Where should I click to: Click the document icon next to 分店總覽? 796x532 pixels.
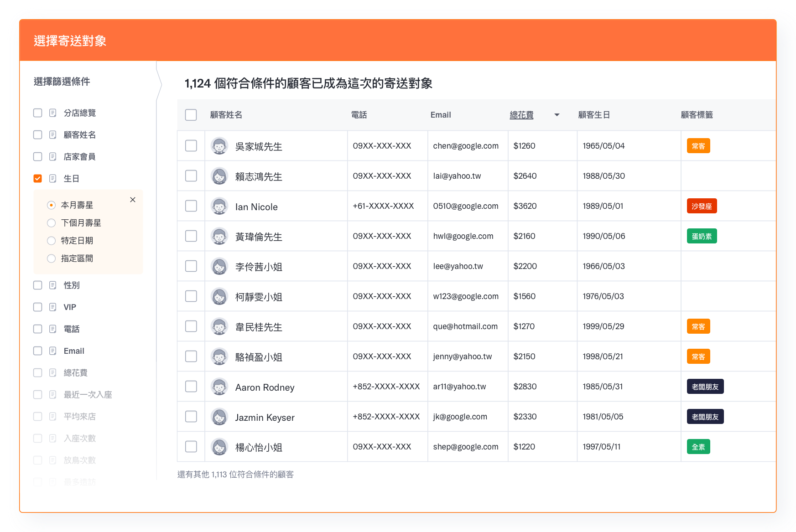[x=53, y=113]
